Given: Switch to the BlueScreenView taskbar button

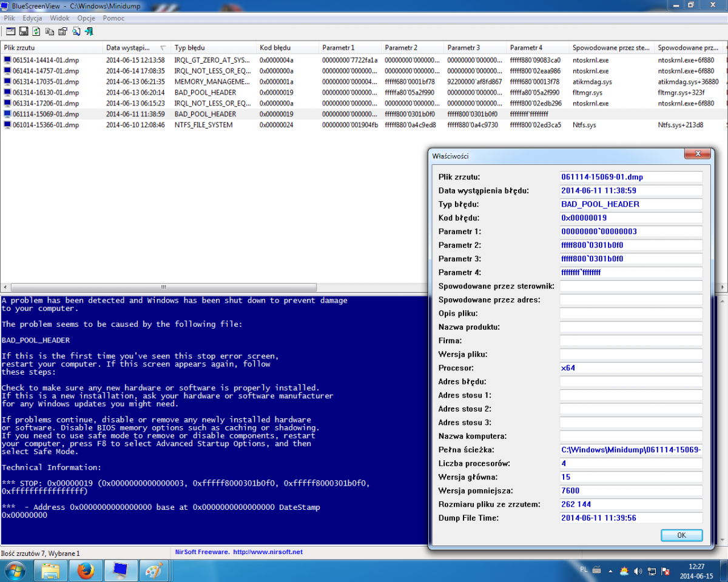Looking at the screenshot, I should [120, 570].
